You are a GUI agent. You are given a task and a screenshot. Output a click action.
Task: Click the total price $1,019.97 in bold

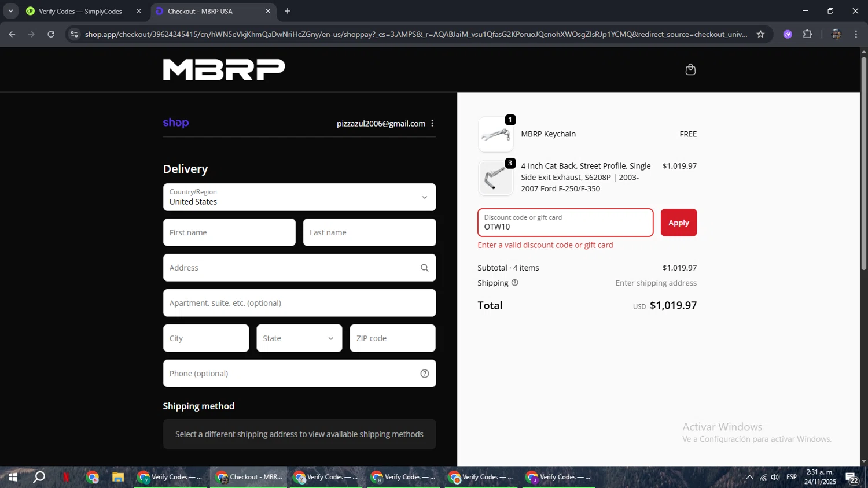(x=673, y=305)
